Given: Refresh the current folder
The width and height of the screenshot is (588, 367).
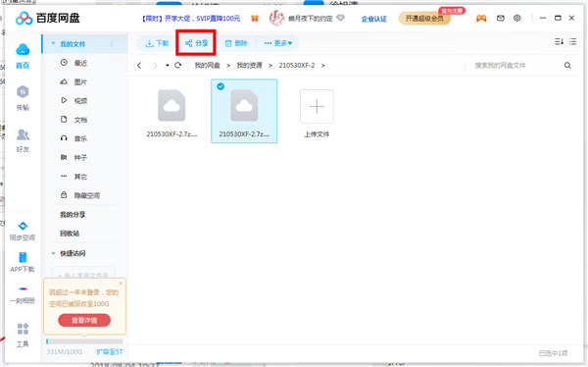Looking at the screenshot, I should 177,65.
